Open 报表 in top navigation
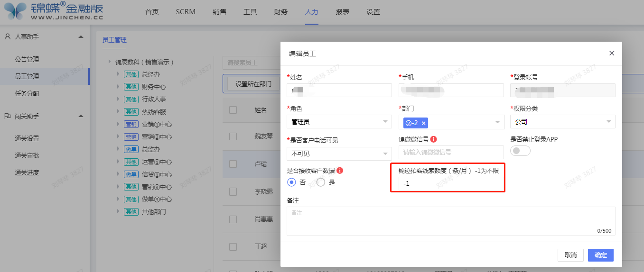Image resolution: width=644 pixels, height=272 pixels. click(x=342, y=12)
